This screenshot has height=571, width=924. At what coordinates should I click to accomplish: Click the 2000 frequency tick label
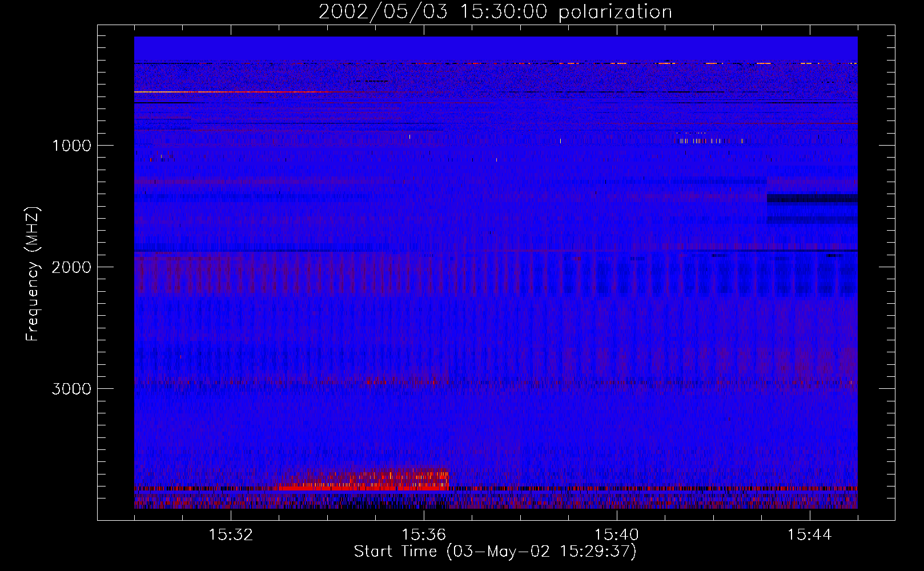click(x=71, y=267)
